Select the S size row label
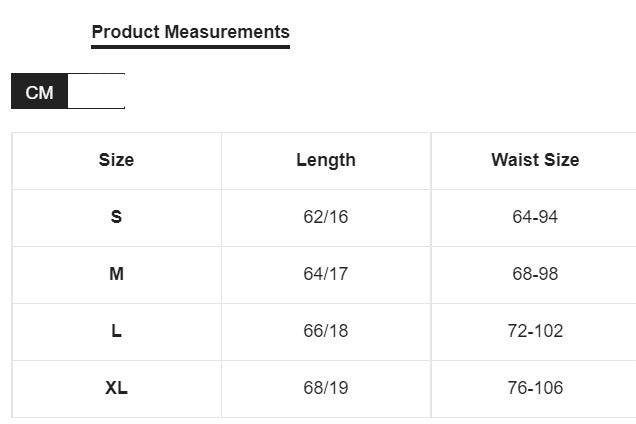 116,217
